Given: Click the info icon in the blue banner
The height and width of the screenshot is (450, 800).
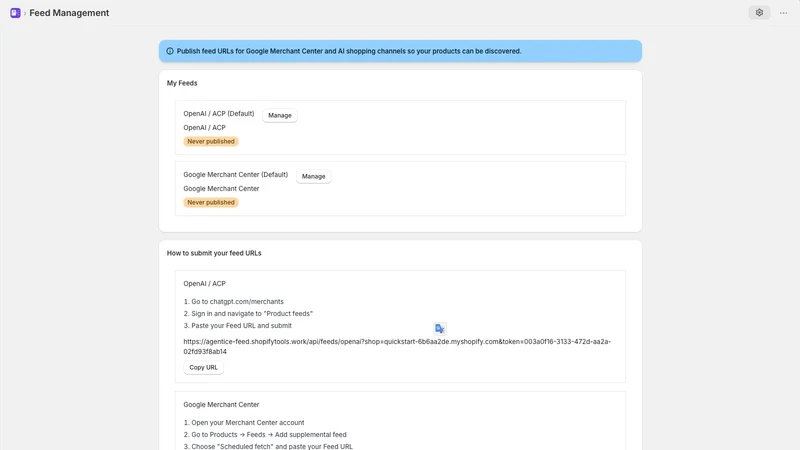Looking at the screenshot, I should tap(170, 51).
